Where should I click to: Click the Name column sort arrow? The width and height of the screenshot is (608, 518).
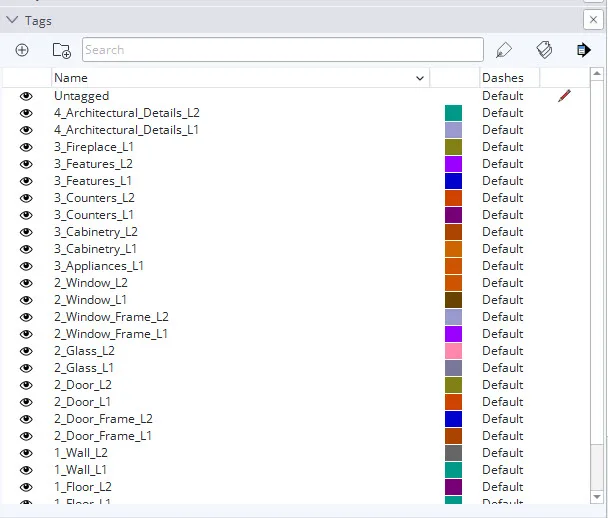click(420, 78)
